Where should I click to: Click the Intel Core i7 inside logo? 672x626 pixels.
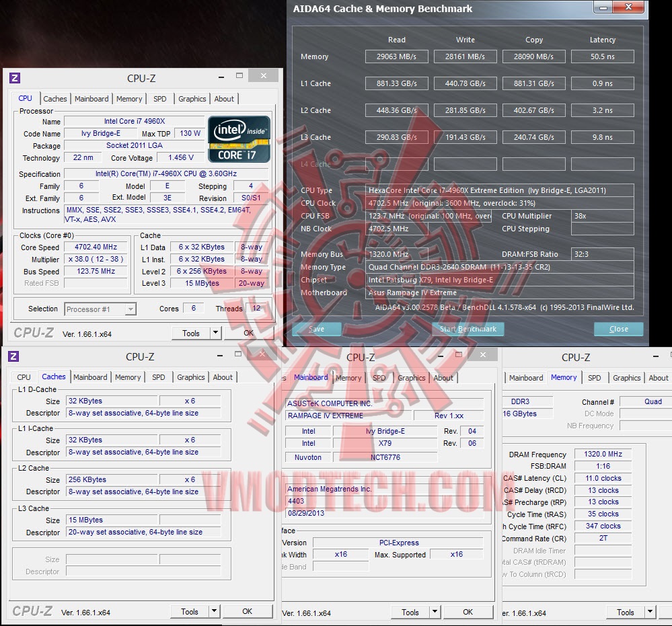coord(239,139)
